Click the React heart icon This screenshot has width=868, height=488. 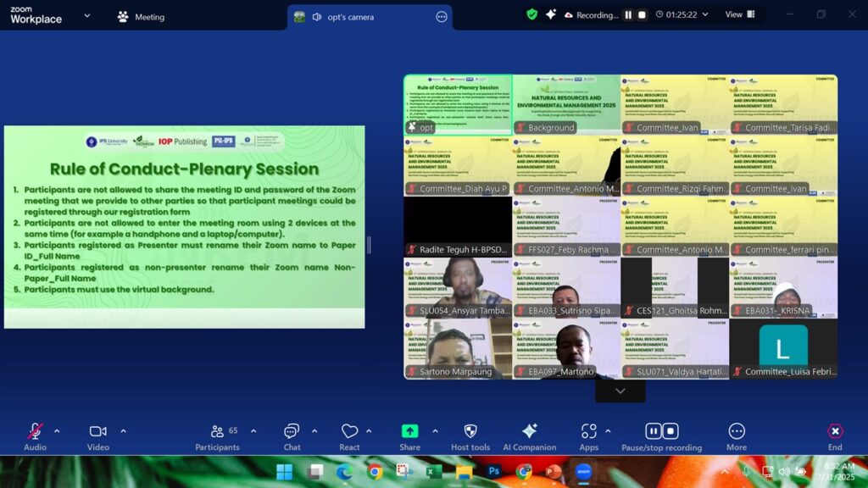click(349, 431)
